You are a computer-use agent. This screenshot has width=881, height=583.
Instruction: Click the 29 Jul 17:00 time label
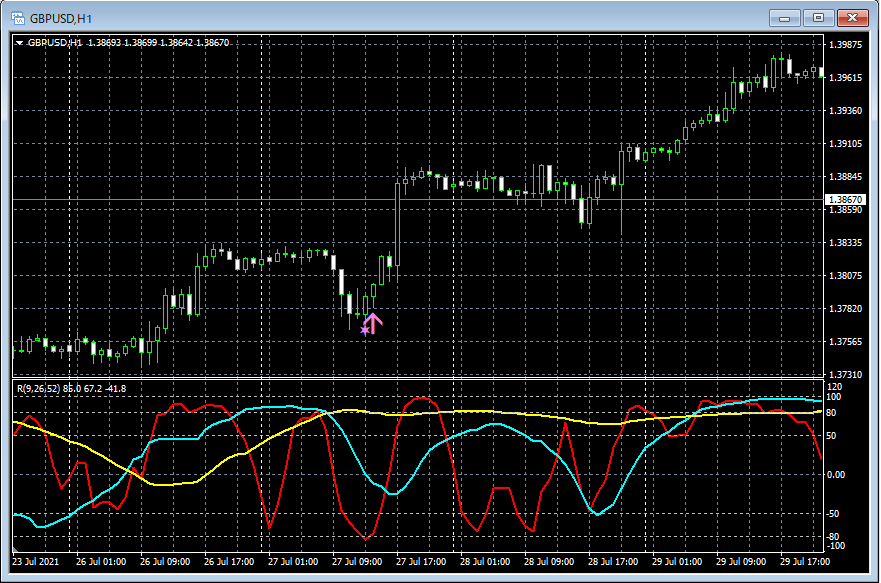pos(806,562)
